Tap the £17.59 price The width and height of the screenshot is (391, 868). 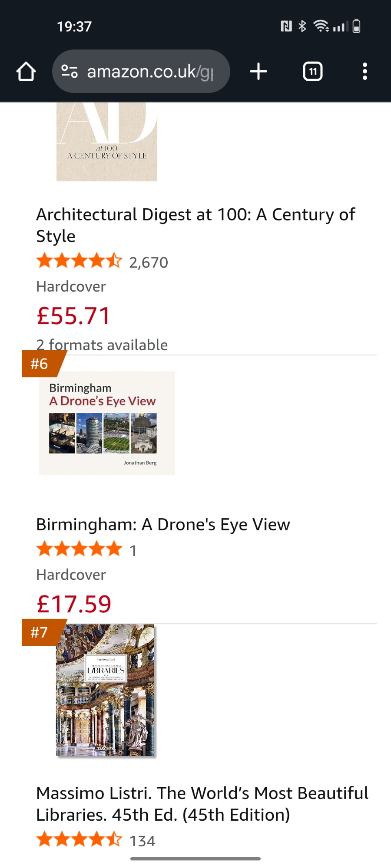point(74,604)
